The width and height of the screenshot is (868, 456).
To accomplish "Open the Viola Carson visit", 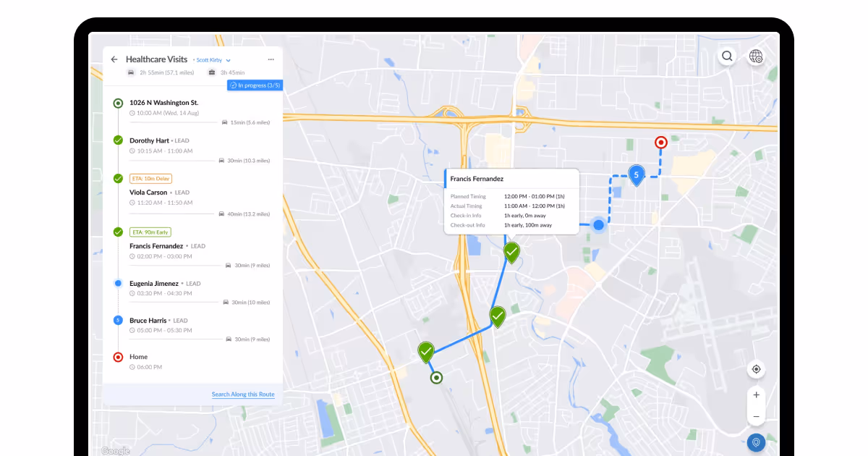I will [148, 193].
